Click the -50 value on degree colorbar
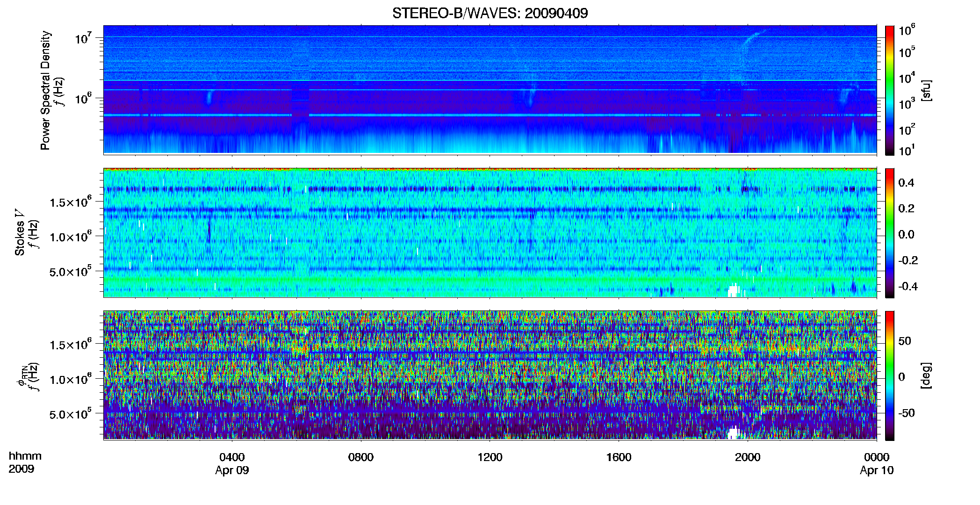980x505 pixels. click(907, 413)
